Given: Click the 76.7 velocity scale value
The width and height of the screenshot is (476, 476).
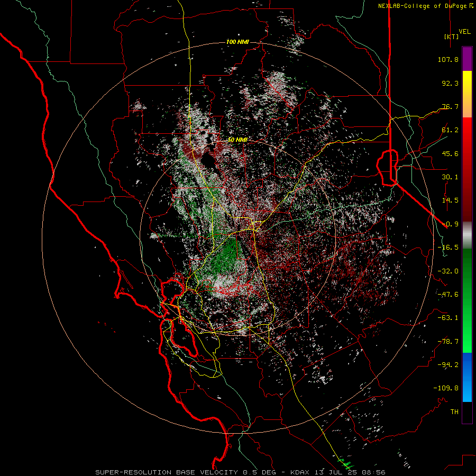Looking at the screenshot, I should click(450, 106).
